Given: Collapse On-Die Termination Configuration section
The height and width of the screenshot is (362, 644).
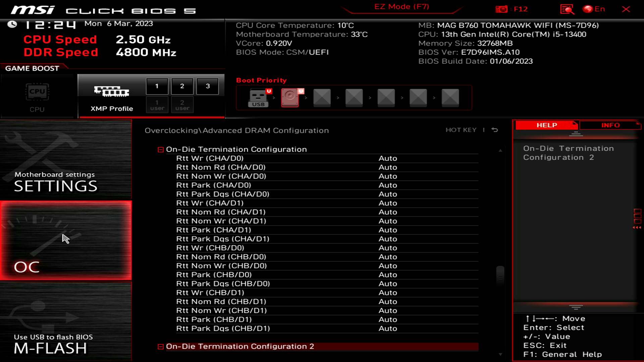Looking at the screenshot, I should (161, 149).
